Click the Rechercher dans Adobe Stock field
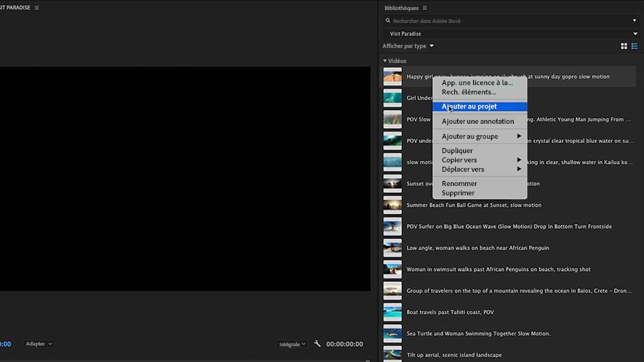Image resolution: width=644 pixels, height=362 pixels. click(509, 21)
